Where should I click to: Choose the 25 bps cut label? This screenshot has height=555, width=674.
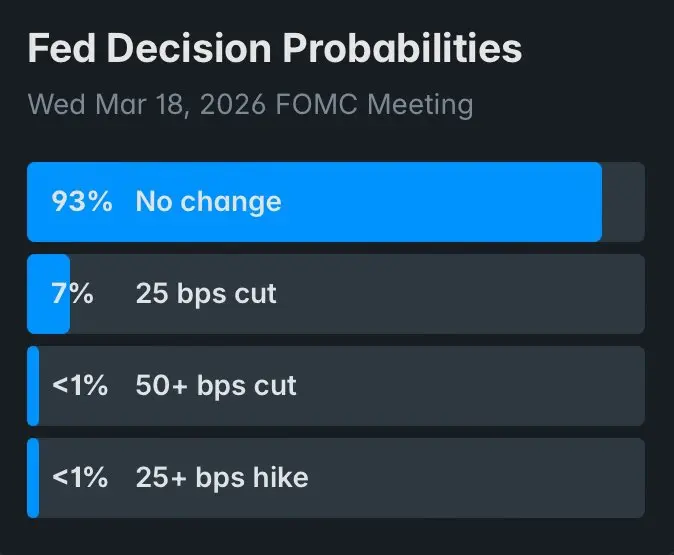coord(206,294)
